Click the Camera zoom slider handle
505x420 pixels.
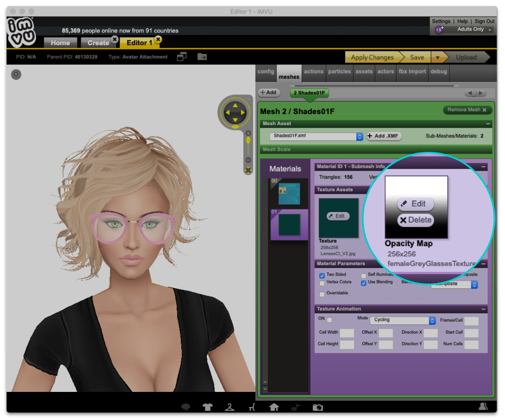(x=248, y=140)
